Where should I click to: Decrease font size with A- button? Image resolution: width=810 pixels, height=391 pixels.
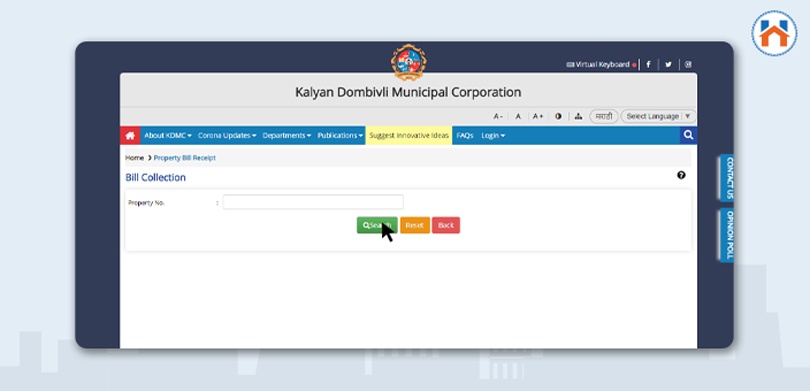497,116
